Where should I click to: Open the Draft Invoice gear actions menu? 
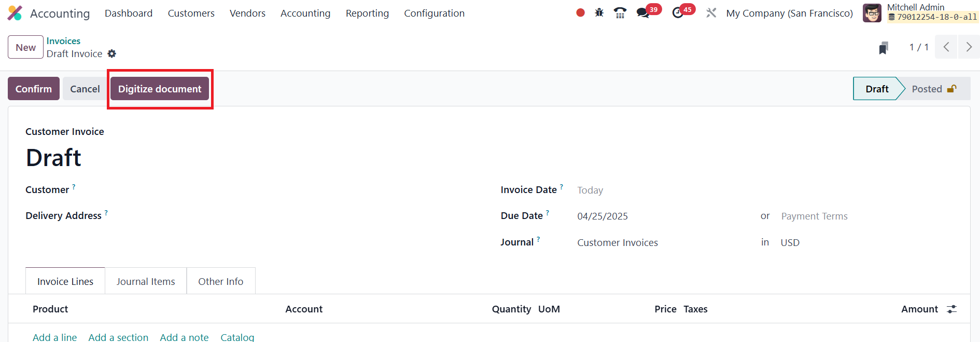click(x=112, y=53)
